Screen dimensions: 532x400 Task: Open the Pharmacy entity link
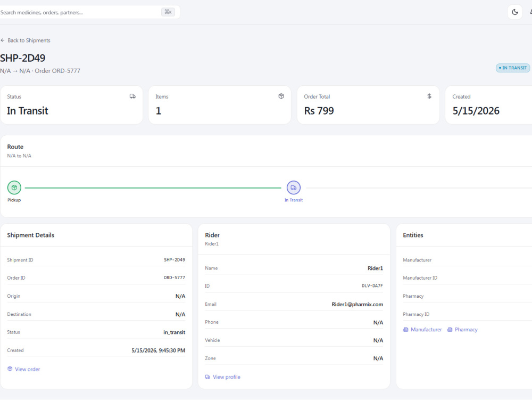[466, 330]
